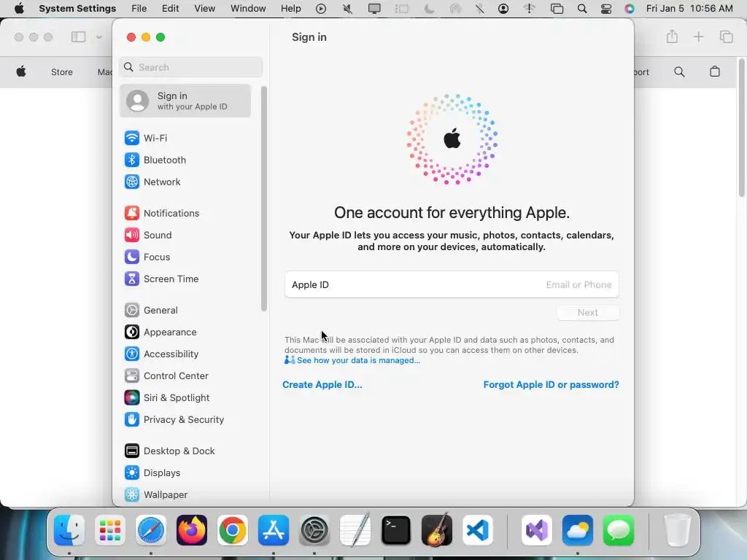Toggle Safari sidebar button in background window

pyautogui.click(x=79, y=36)
